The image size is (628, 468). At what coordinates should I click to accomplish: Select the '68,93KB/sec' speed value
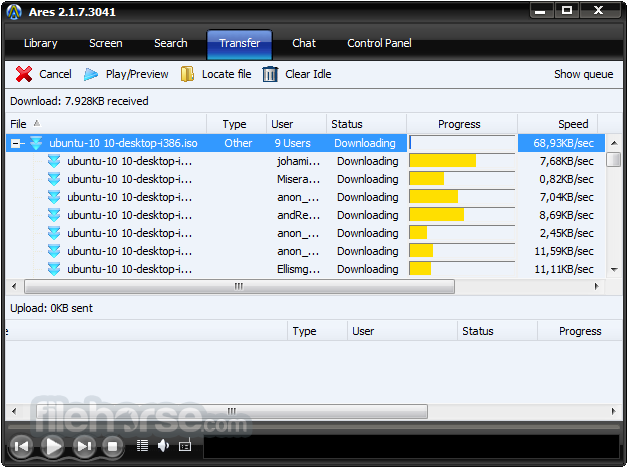click(x=564, y=143)
